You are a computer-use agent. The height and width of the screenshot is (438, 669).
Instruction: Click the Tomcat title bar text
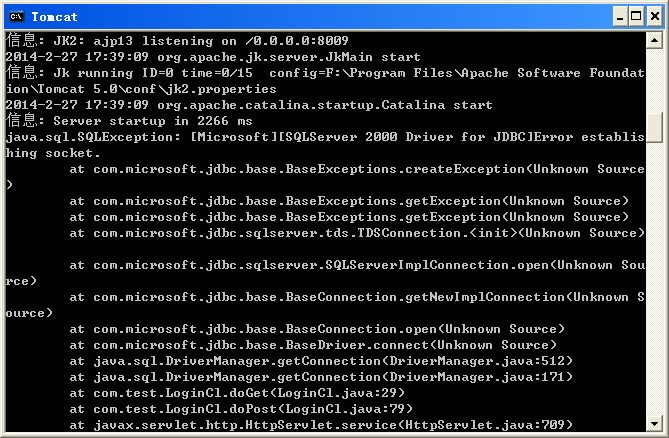[x=54, y=17]
